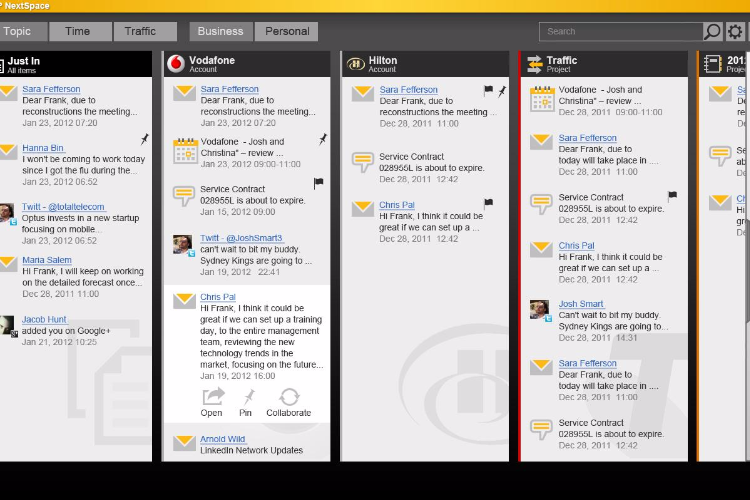This screenshot has width=750, height=500.
Task: Select 'Jan 15, 2012 09:00' timestamp
Action: pos(238,212)
